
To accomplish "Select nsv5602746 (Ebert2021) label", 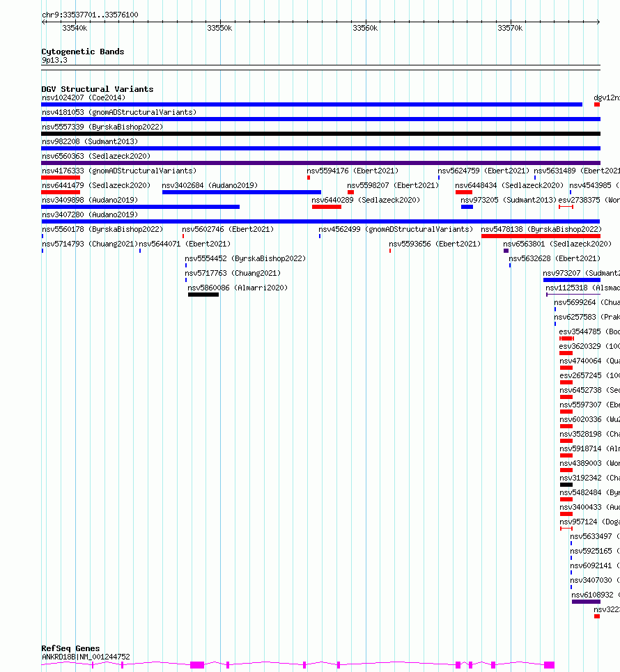I will (x=228, y=229).
